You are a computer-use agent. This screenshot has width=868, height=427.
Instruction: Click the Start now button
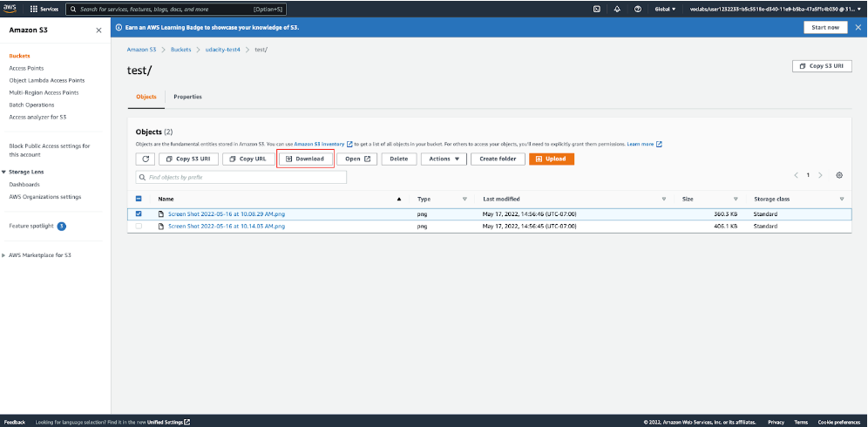(x=825, y=27)
